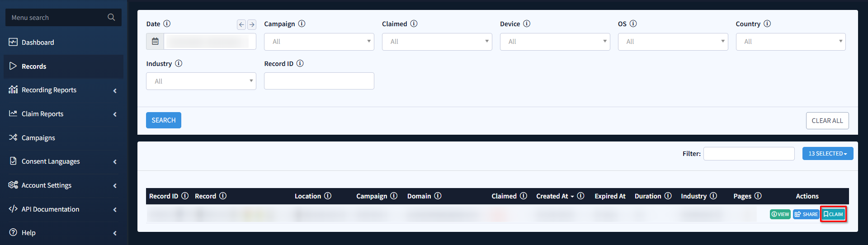The height and width of the screenshot is (245, 868).
Task: Open the Claimed filter dropdown
Action: pos(437,42)
